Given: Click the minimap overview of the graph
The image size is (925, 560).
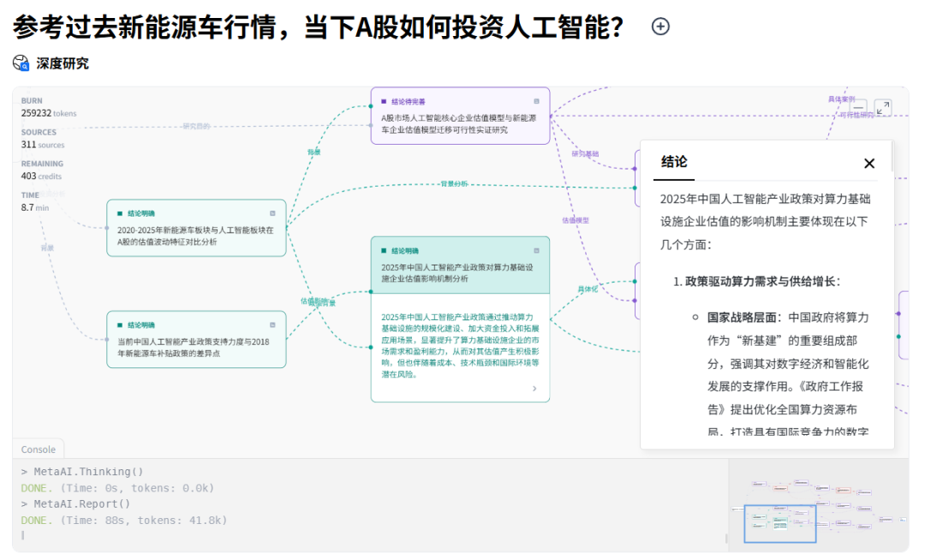Looking at the screenshot, I should coord(819,506).
